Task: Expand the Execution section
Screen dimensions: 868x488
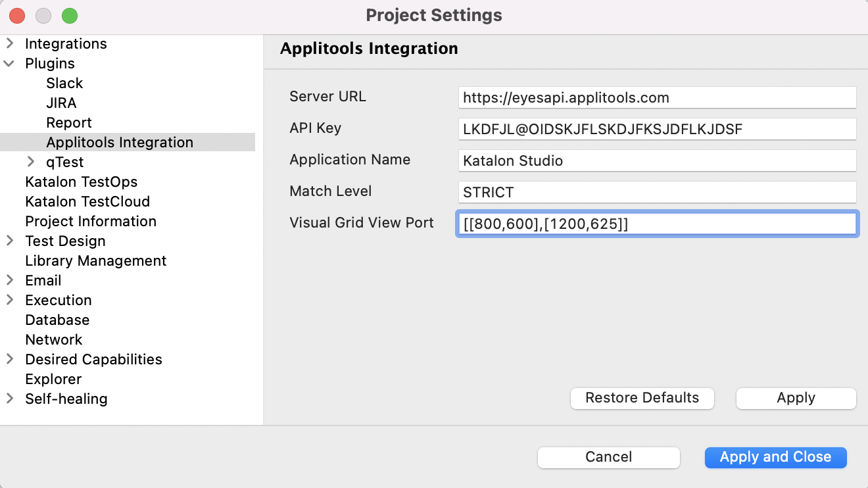Action: tap(11, 300)
